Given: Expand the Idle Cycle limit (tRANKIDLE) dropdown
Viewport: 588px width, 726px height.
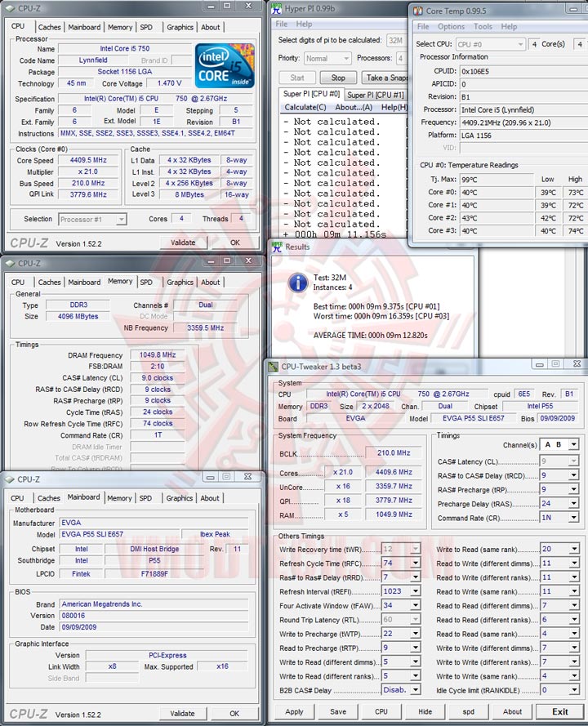Looking at the screenshot, I should (574, 690).
